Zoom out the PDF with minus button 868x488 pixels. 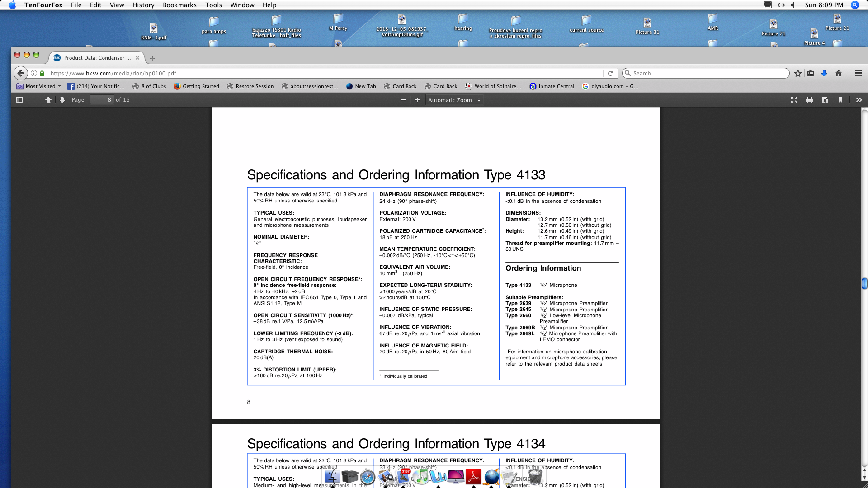(x=403, y=100)
